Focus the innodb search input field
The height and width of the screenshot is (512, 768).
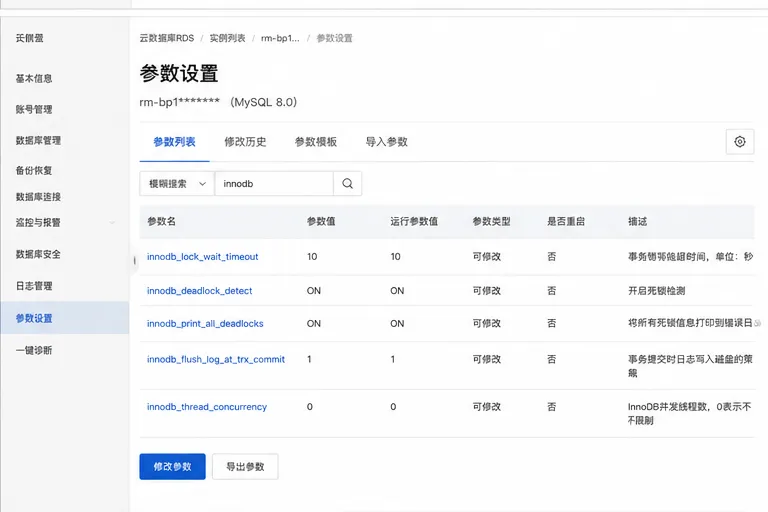pyautogui.click(x=274, y=184)
